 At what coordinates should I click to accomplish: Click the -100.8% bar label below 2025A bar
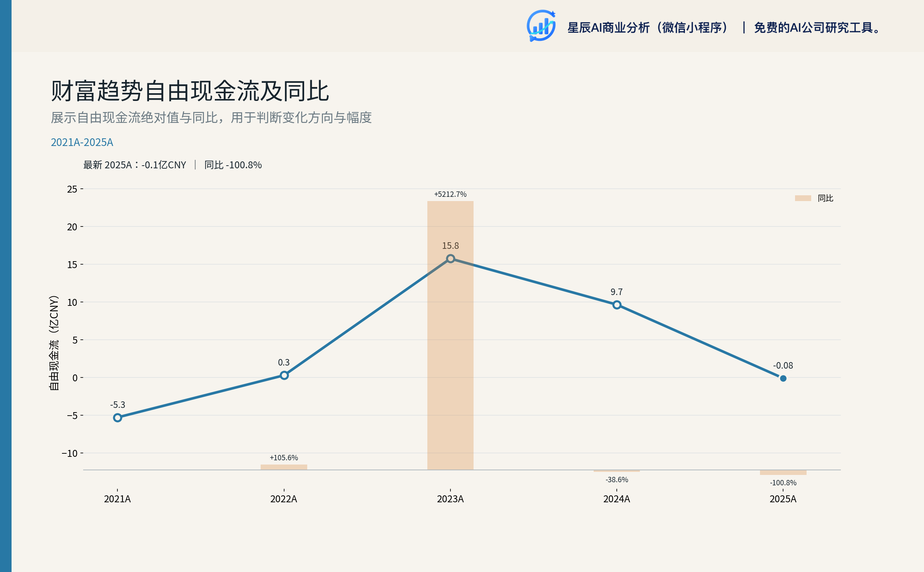[x=783, y=483]
